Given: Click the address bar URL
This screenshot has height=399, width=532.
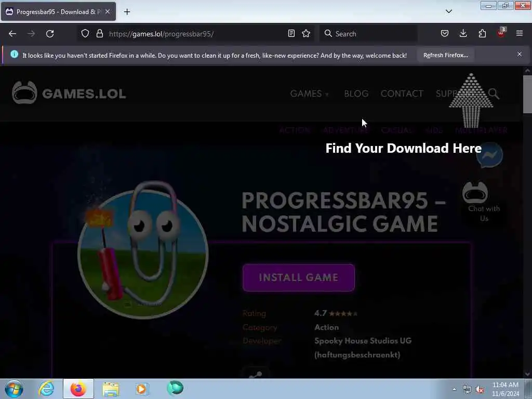Looking at the screenshot, I should 161,34.
